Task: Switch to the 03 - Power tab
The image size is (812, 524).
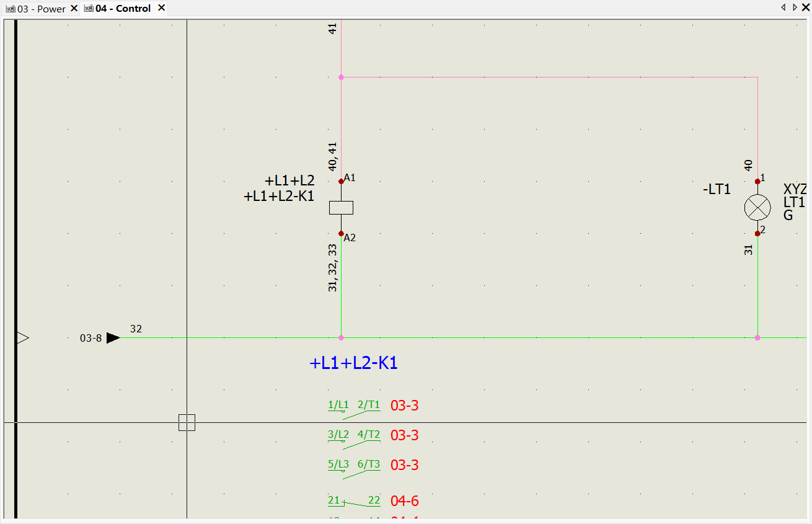Action: tap(41, 9)
